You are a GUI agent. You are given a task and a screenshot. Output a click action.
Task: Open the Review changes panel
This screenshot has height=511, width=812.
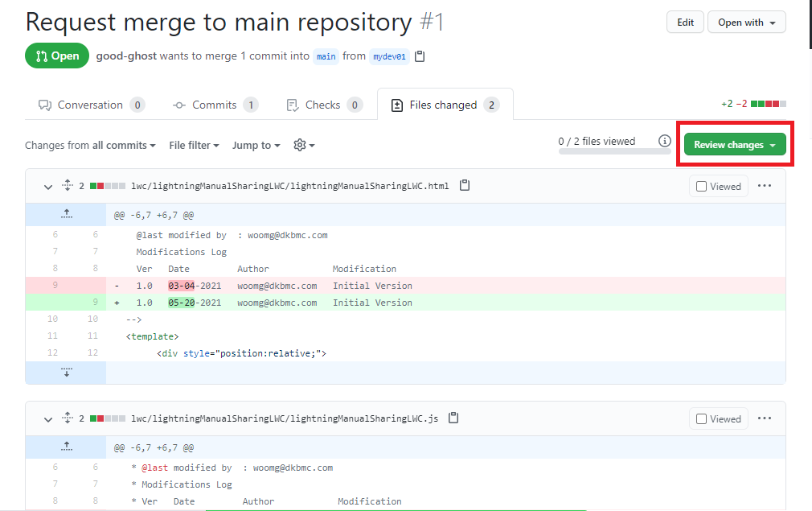click(x=734, y=143)
